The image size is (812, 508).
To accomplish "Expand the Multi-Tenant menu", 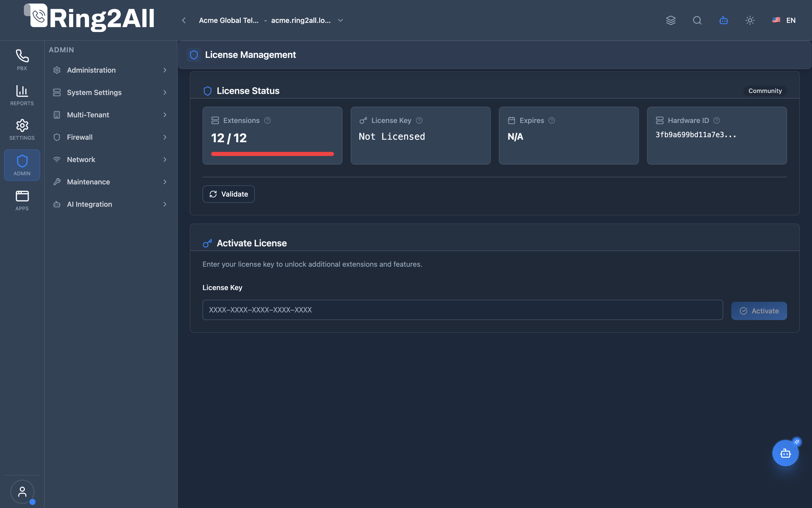I will 111,115.
